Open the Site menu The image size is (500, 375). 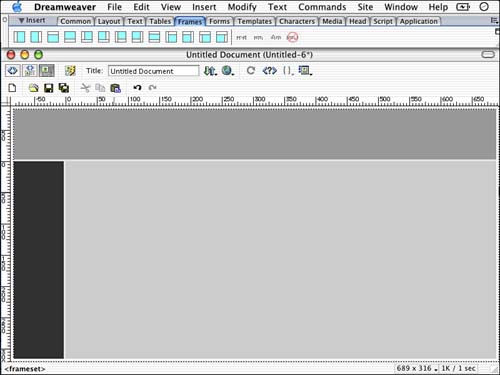(x=365, y=7)
